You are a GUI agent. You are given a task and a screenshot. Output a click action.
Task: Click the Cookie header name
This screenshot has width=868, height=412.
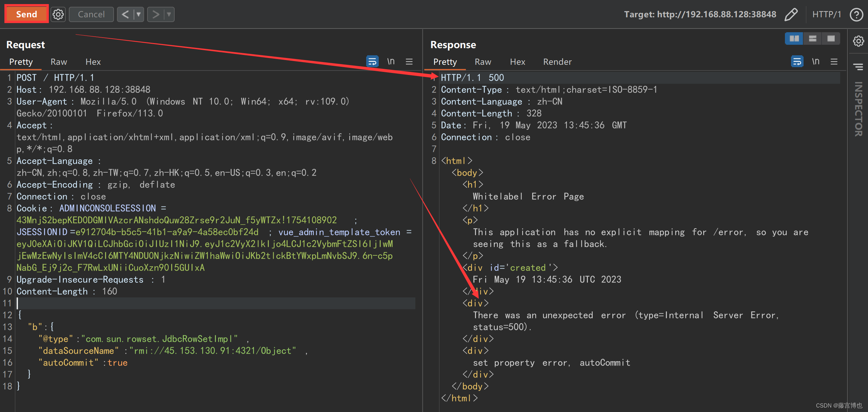tap(32, 208)
